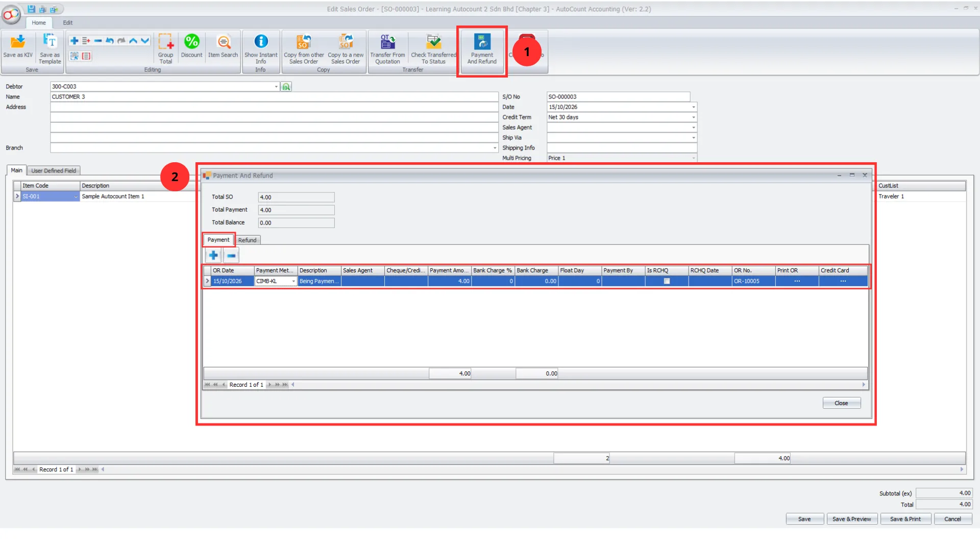The width and height of the screenshot is (980, 551).
Task: Click the Credit Card ellipsis button
Action: tap(843, 281)
